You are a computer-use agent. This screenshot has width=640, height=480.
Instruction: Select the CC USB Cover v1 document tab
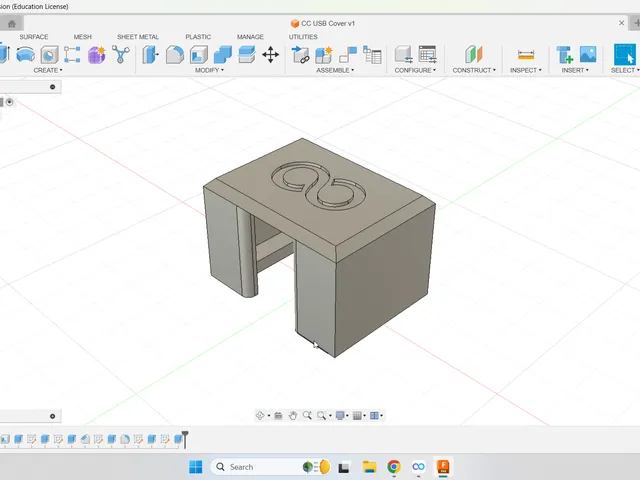pyautogui.click(x=322, y=23)
